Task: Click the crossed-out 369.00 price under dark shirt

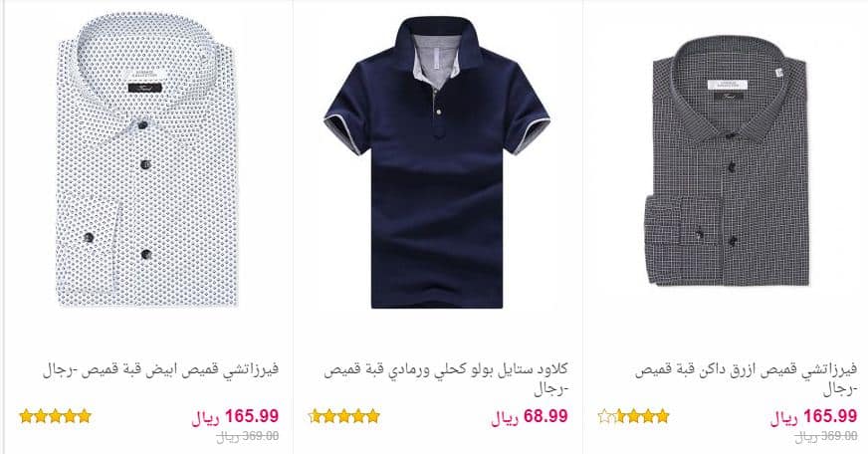Action: (826, 437)
